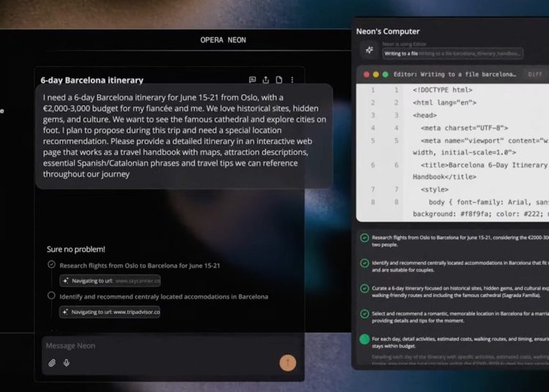
Task: Open the three-dot more options menu
Action: (292, 80)
